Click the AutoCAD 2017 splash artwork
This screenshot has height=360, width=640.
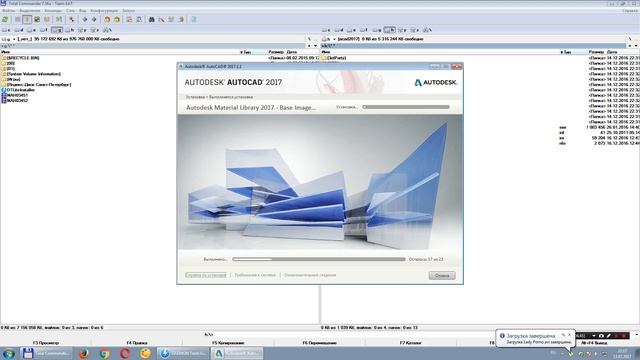(x=320, y=182)
